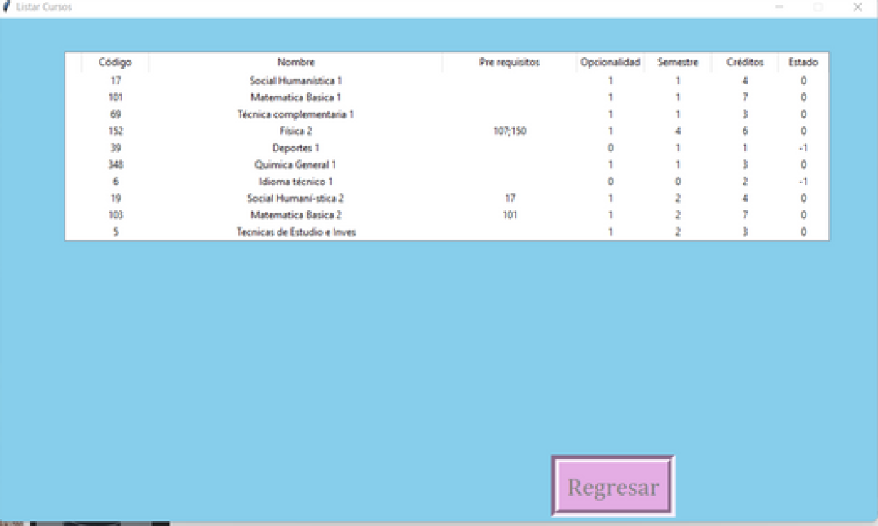Sort by the Código column header
The height and width of the screenshot is (526, 878).
(115, 62)
